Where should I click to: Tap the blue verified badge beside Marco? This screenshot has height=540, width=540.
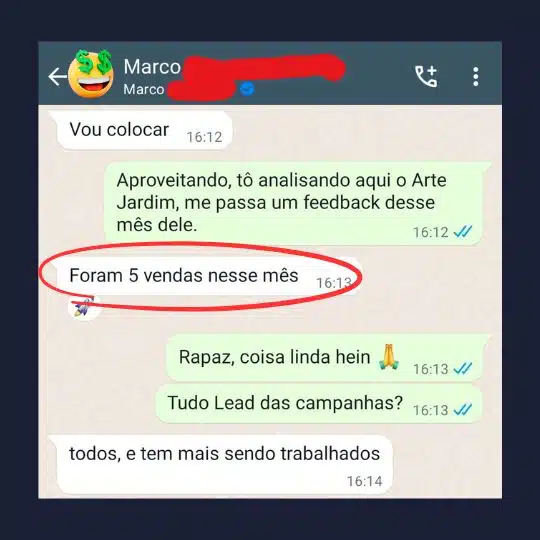(247, 89)
